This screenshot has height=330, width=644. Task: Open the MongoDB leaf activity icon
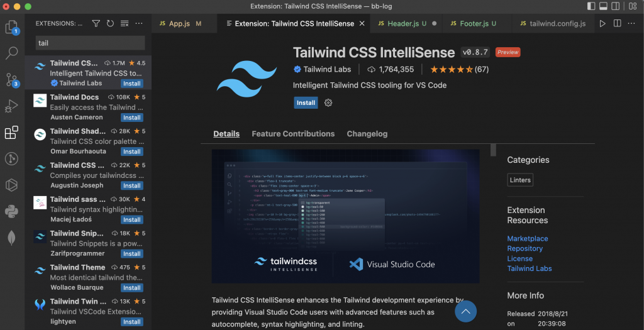point(11,238)
